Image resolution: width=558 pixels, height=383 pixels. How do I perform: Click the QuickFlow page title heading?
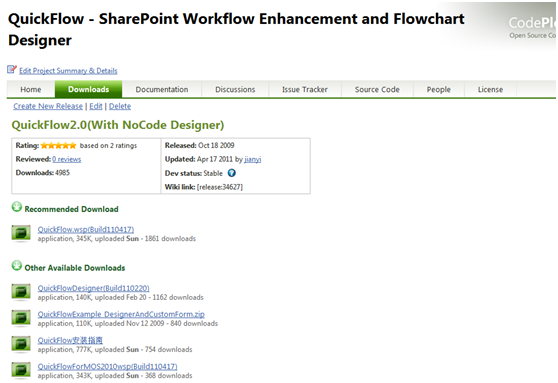236,29
